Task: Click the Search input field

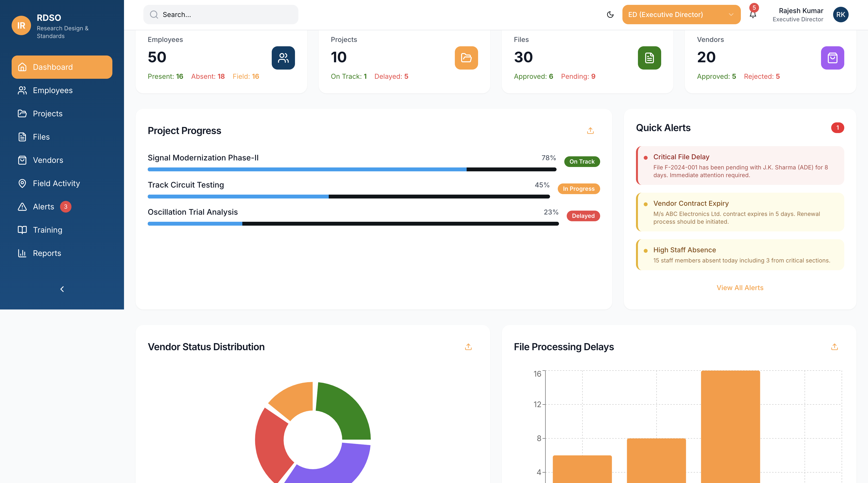Action: tap(221, 15)
